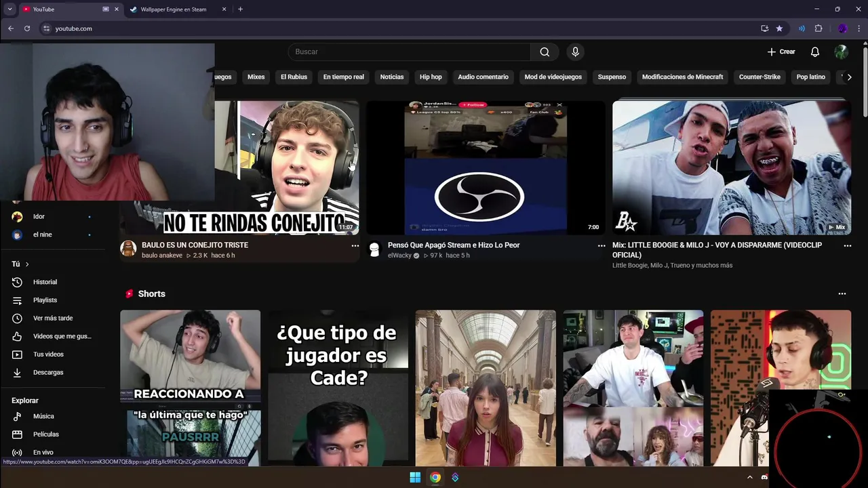Open the Little Boogie Mix thumbnail
The width and height of the screenshot is (868, 488).
tap(732, 167)
